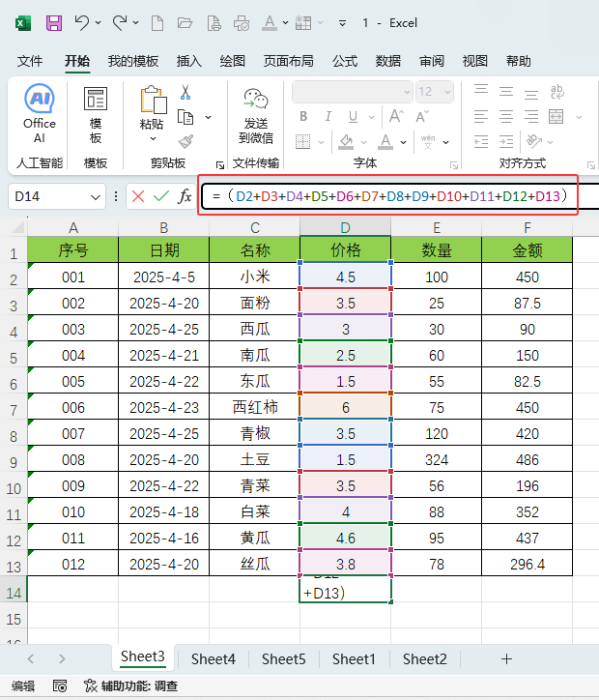599x700 pixels.
Task: Toggle align text right
Action: [x=531, y=117]
